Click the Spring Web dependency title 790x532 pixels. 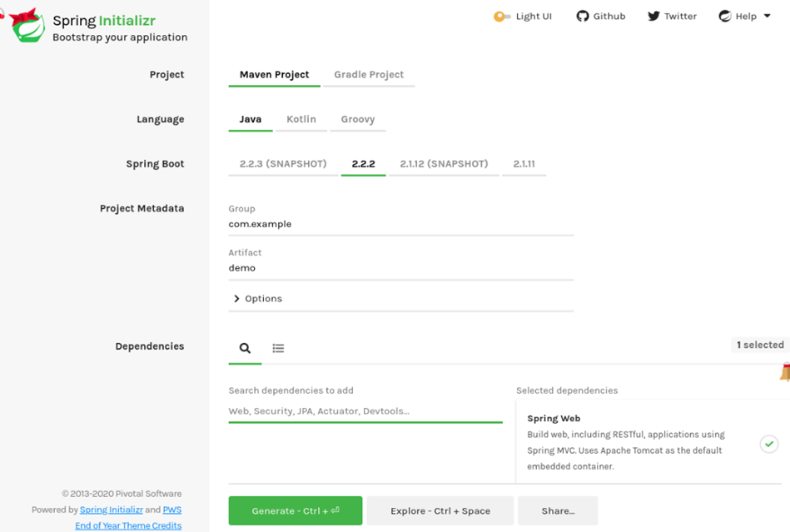(554, 419)
